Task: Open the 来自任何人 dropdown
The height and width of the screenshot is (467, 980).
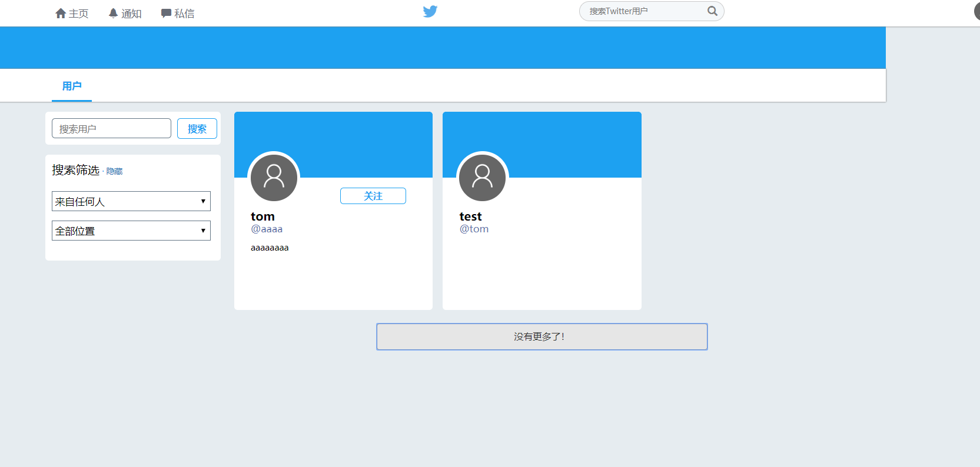Action: [131, 201]
